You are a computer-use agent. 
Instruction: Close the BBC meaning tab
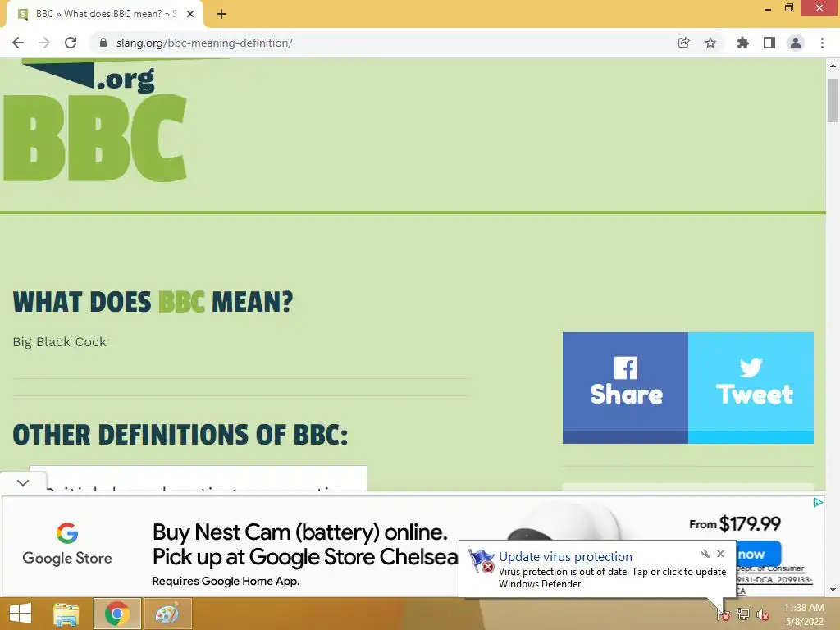point(190,14)
